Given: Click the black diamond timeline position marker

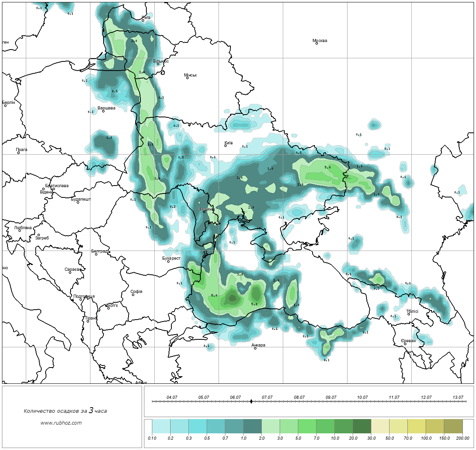Looking at the screenshot, I should [251, 401].
